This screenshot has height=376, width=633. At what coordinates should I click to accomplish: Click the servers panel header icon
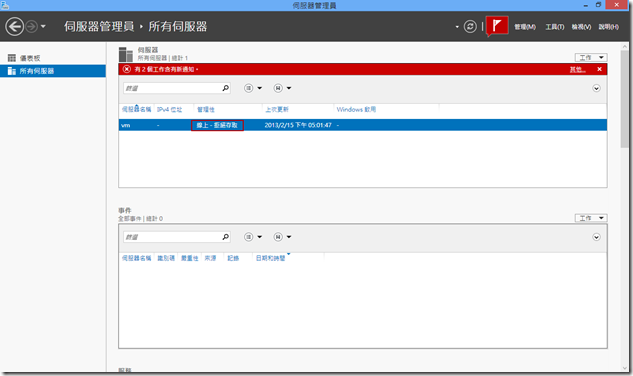click(126, 54)
